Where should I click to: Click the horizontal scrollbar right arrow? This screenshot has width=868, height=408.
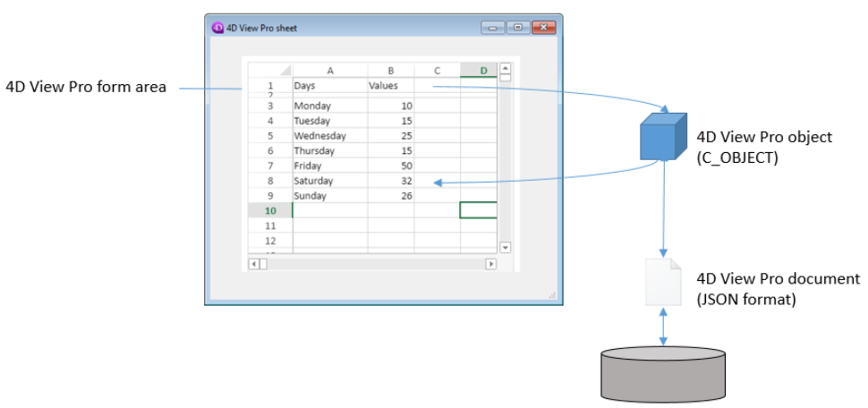click(x=491, y=264)
